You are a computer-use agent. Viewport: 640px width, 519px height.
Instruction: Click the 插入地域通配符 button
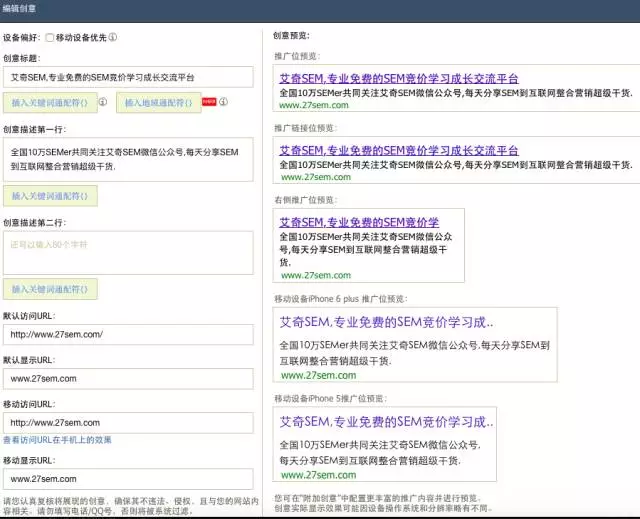tap(158, 102)
